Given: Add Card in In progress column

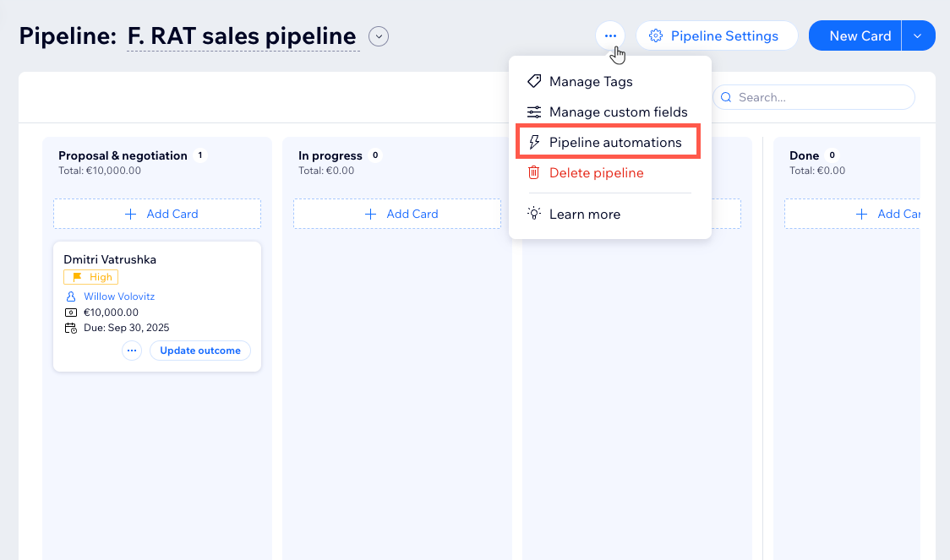Looking at the screenshot, I should [x=397, y=214].
